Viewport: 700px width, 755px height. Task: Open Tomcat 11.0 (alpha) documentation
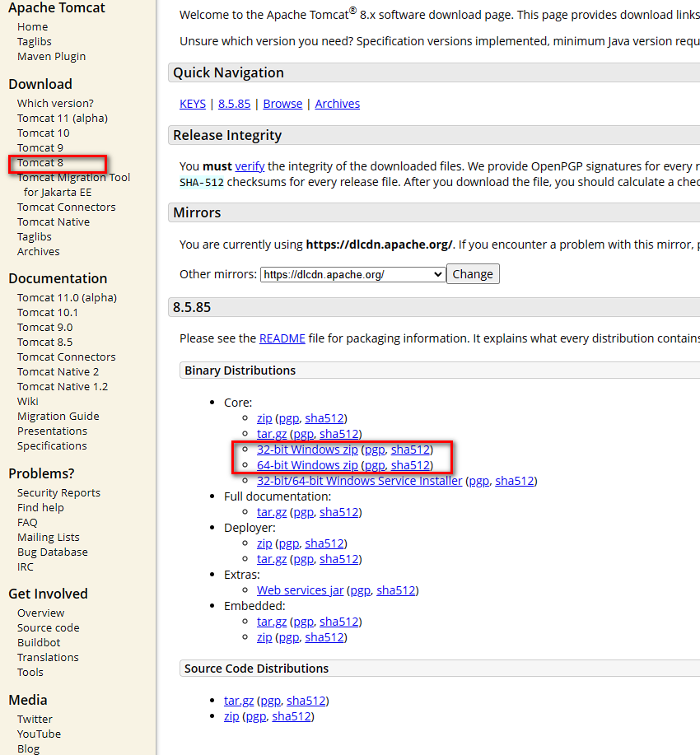67,297
